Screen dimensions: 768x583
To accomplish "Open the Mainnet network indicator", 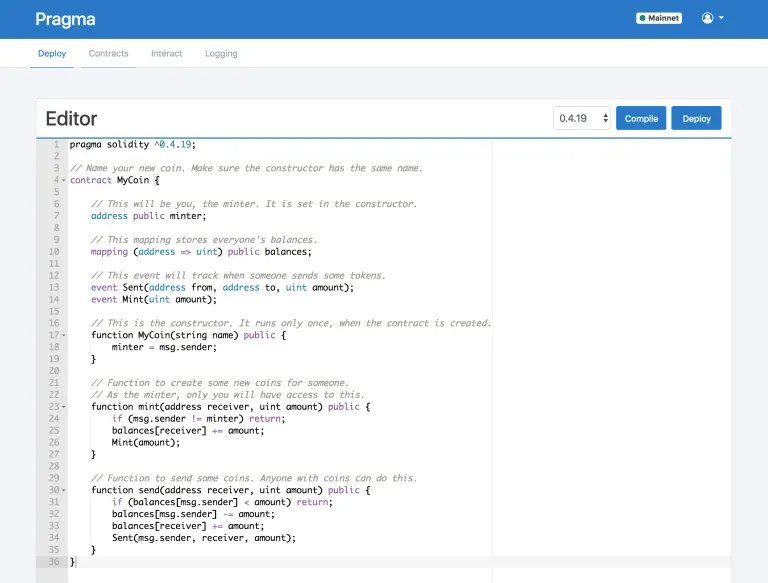I will [659, 18].
